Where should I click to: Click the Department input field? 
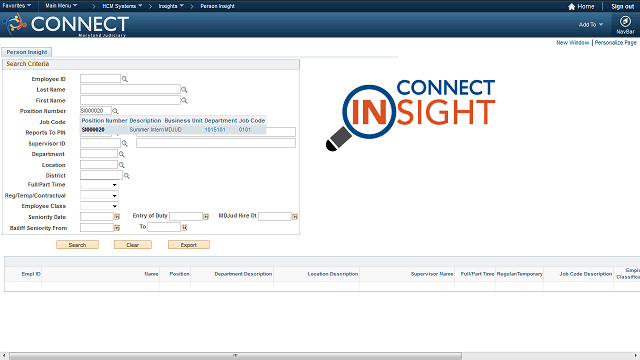pyautogui.click(x=99, y=154)
